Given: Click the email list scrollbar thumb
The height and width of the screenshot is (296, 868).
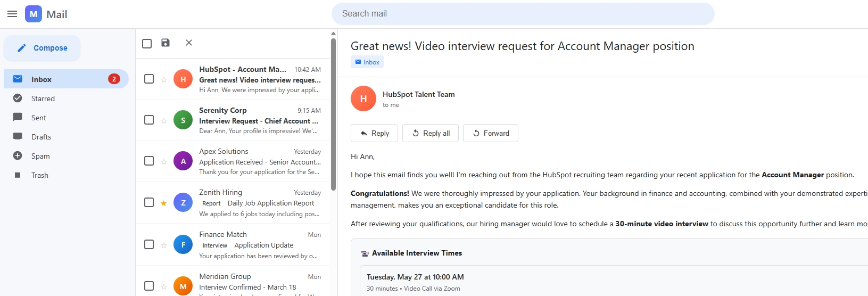Looking at the screenshot, I should point(334,114).
